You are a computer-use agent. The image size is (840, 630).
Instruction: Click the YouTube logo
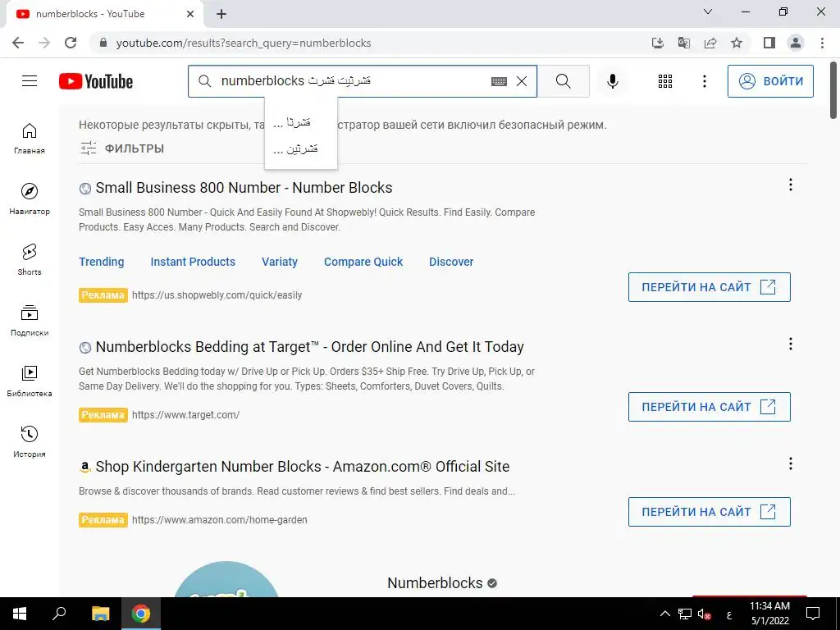tap(96, 81)
